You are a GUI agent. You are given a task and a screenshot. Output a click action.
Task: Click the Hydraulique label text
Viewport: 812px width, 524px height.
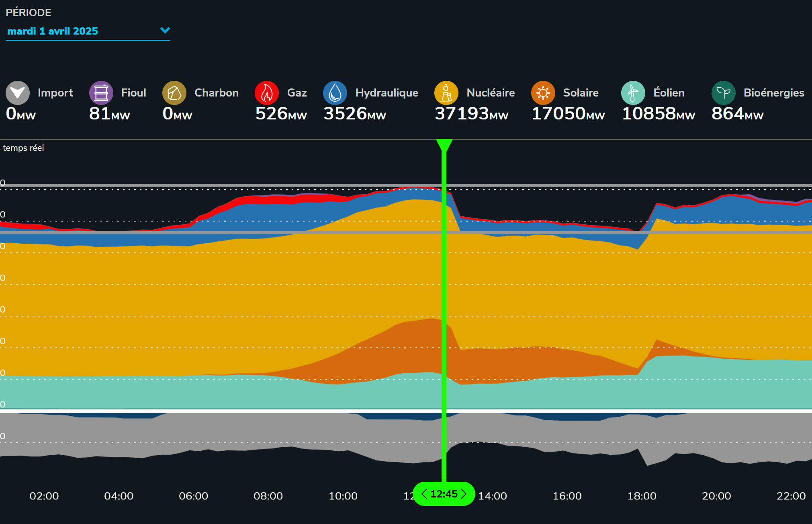(x=387, y=93)
